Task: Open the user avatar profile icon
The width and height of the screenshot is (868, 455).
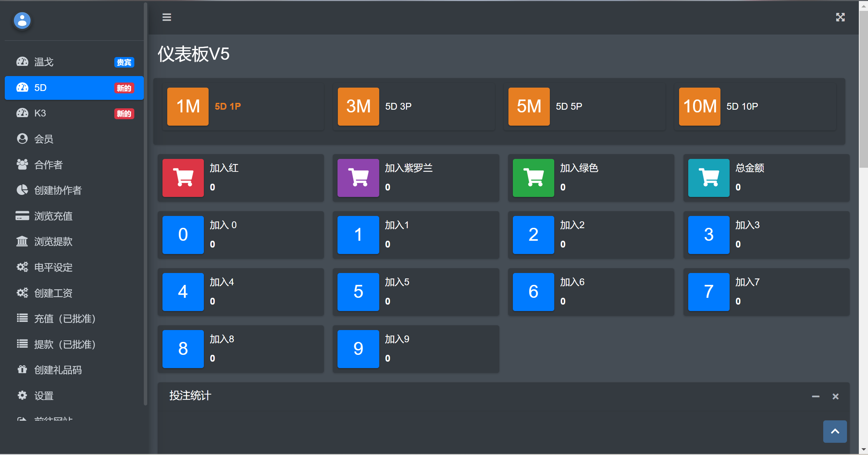Action: click(x=22, y=21)
